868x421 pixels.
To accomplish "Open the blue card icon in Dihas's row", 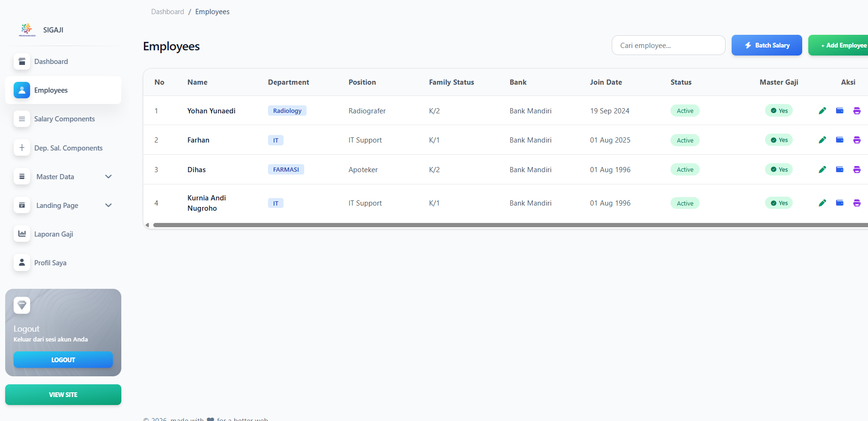I will click(x=840, y=169).
